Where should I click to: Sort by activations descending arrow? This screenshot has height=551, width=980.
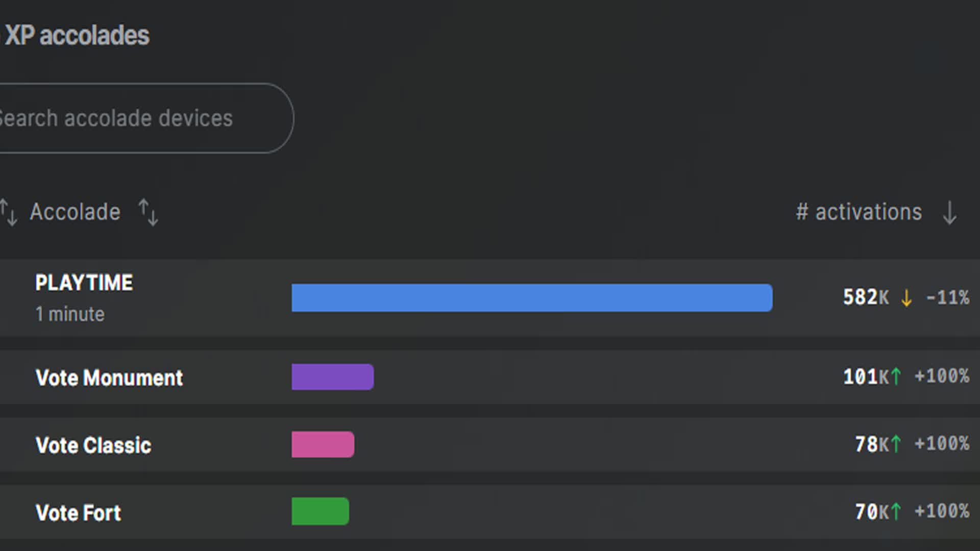(949, 212)
